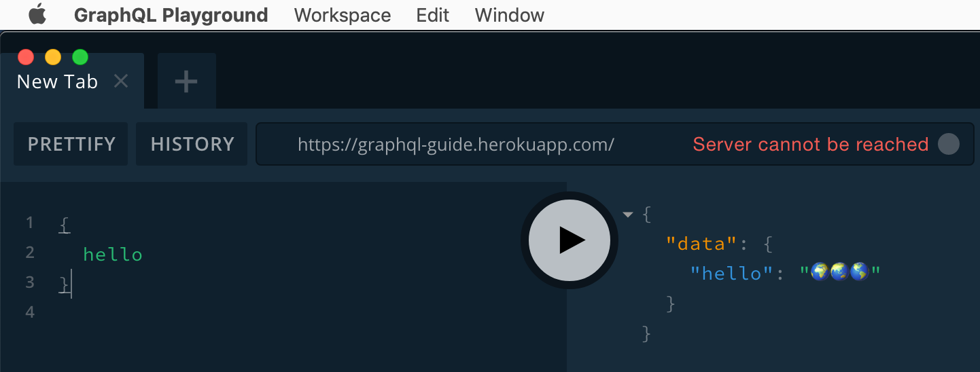The width and height of the screenshot is (980, 372).
Task: Click the globe emoji response value
Action: point(840,273)
